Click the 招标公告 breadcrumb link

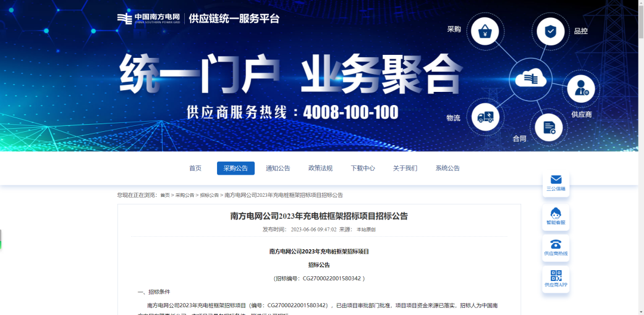pos(209,195)
